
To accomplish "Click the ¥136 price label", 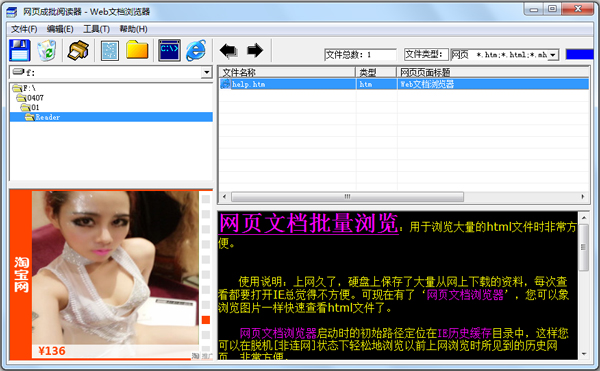I will coord(52,351).
